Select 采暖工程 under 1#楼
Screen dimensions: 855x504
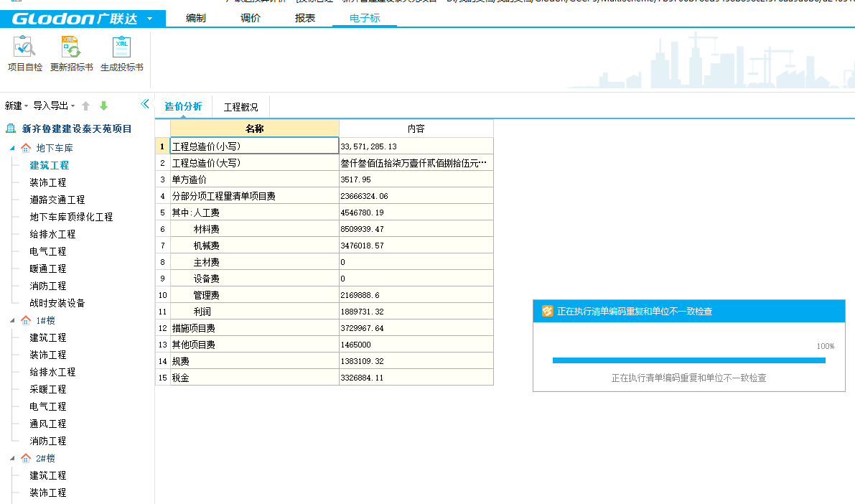48,389
